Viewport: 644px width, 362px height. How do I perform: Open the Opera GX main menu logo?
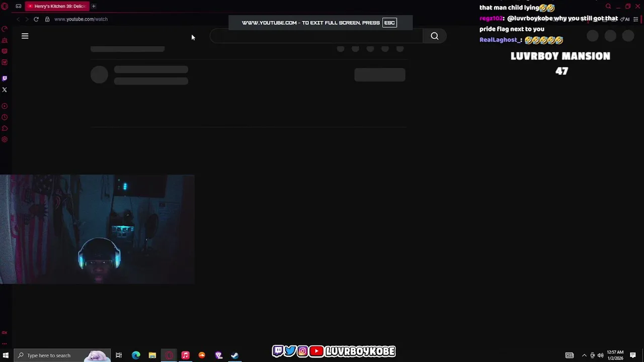click(x=5, y=6)
